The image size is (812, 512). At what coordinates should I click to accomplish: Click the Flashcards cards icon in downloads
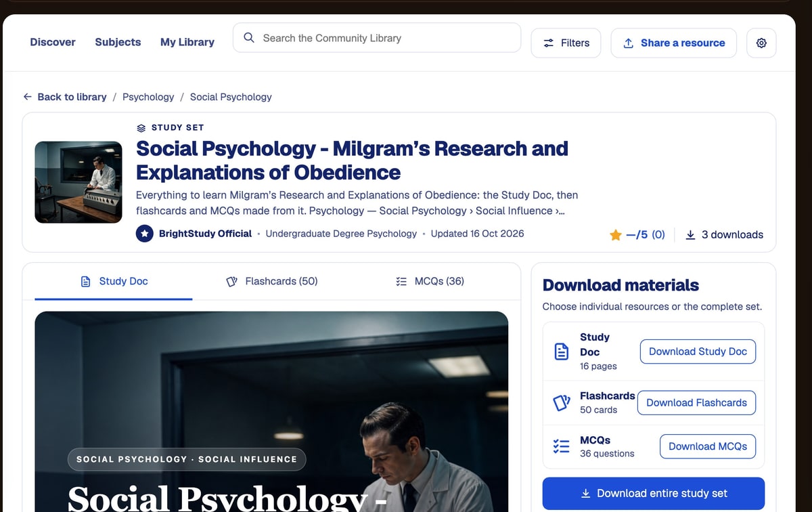562,403
